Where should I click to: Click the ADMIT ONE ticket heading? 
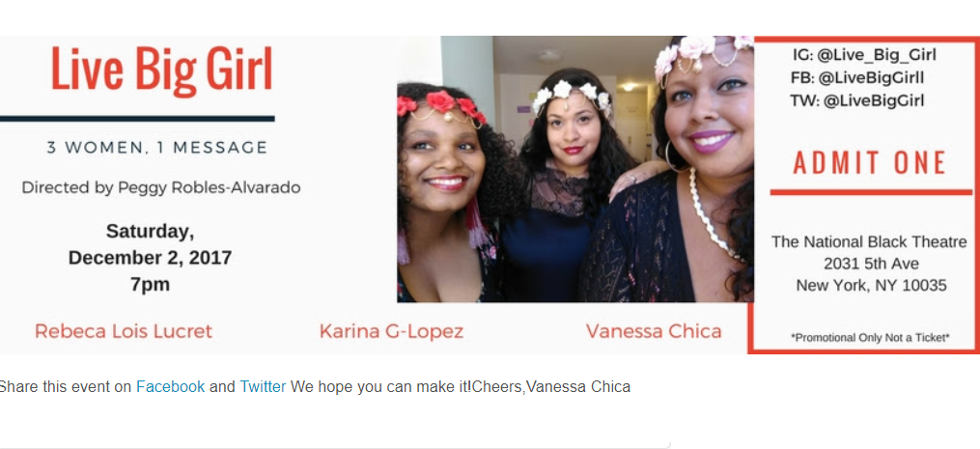[870, 162]
